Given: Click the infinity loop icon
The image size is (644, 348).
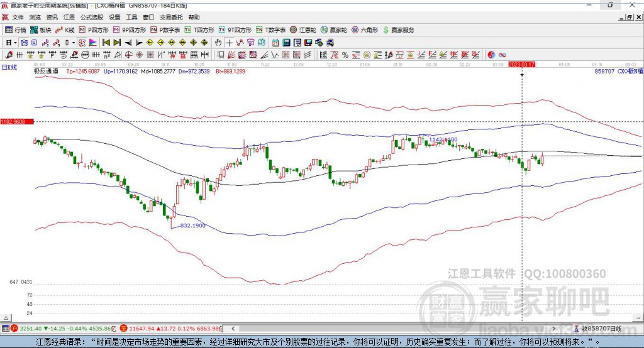Looking at the screenshot, I should [502, 55].
